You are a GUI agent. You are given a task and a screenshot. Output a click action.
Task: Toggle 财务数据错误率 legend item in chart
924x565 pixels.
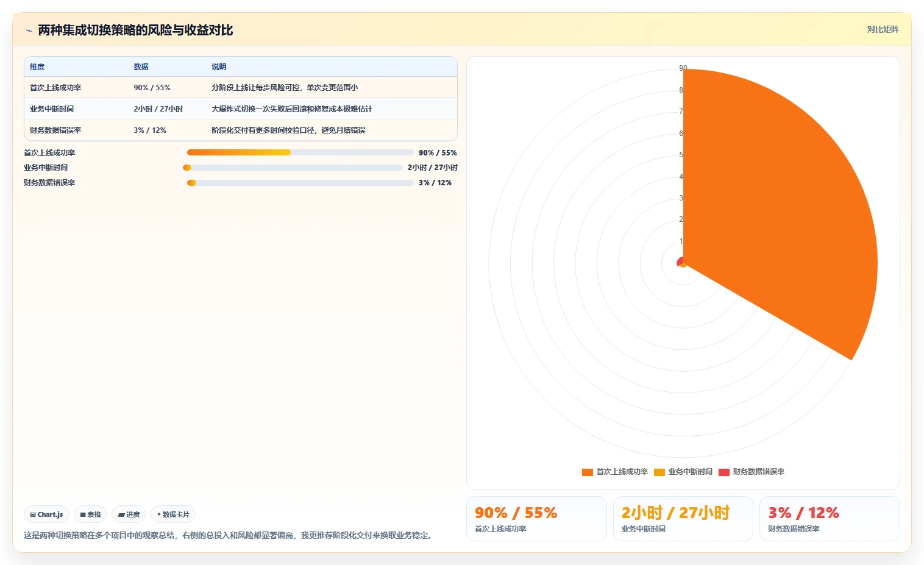pos(752,472)
